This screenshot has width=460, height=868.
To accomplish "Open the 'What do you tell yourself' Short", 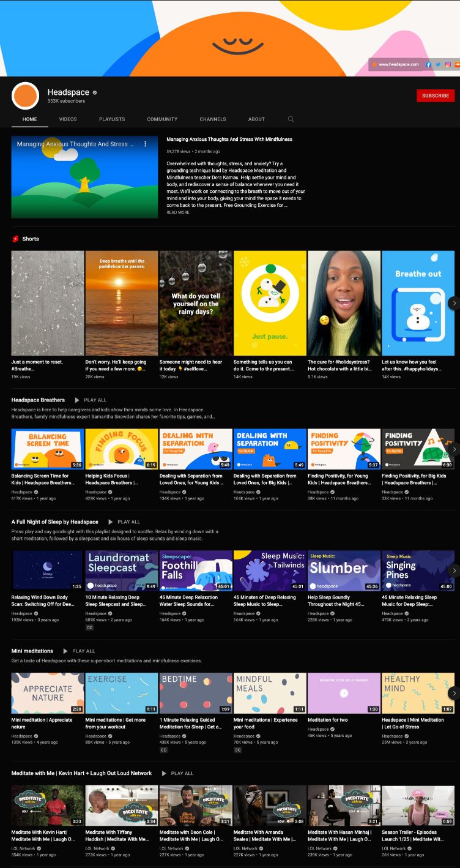I will click(x=196, y=303).
